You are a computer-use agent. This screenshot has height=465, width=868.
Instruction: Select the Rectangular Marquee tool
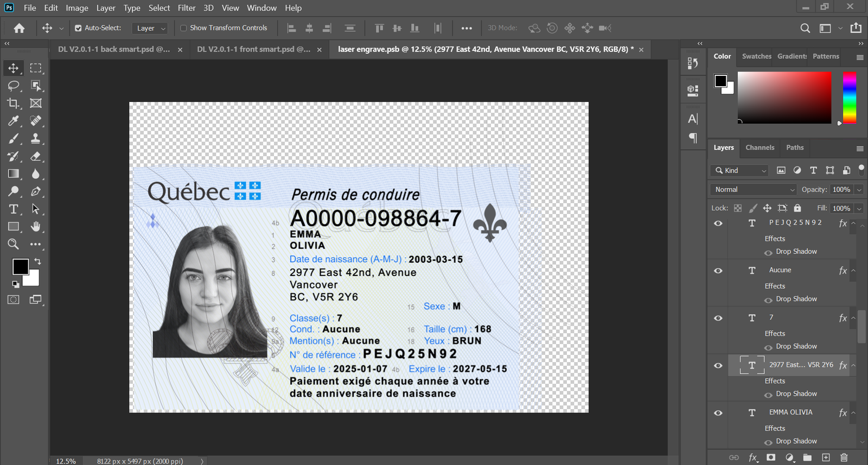36,68
